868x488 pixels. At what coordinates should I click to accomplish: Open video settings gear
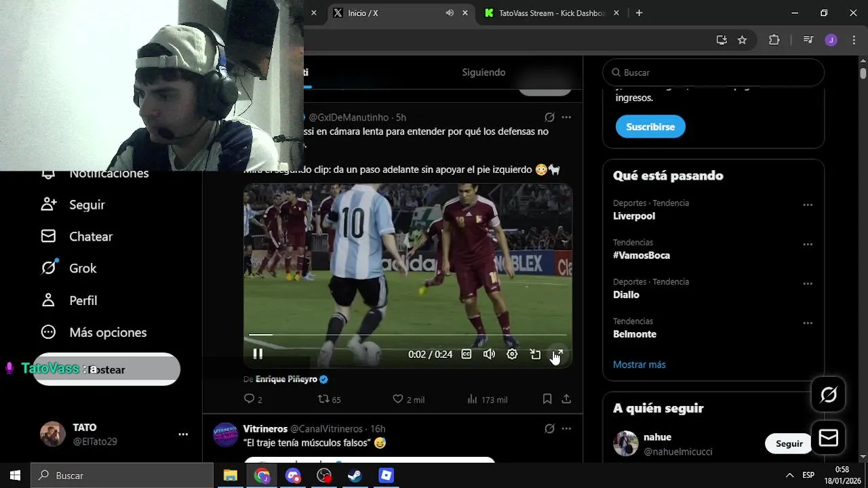[x=512, y=354]
